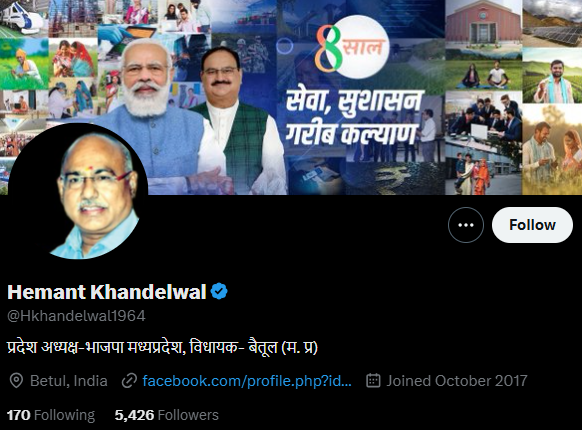Click the सेवा, सुशासन गरीब कल्याण banner text
Image resolution: width=582 pixels, height=430 pixels.
(354, 118)
